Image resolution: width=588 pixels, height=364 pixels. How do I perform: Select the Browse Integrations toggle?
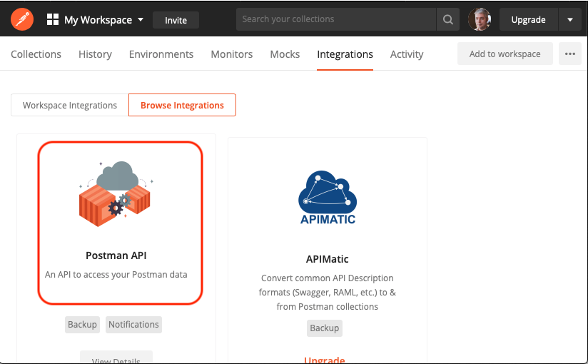coord(182,105)
